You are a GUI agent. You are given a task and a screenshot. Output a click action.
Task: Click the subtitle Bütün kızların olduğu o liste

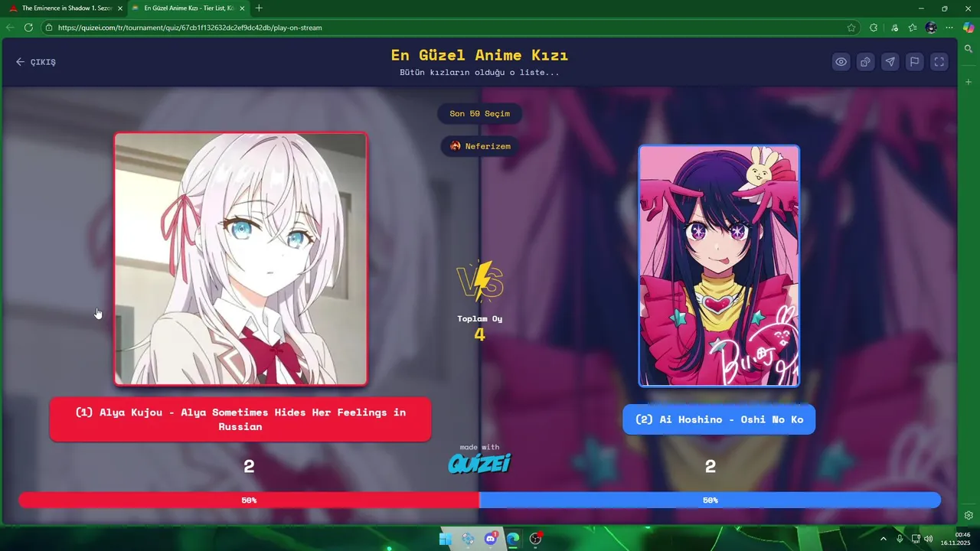pyautogui.click(x=479, y=73)
